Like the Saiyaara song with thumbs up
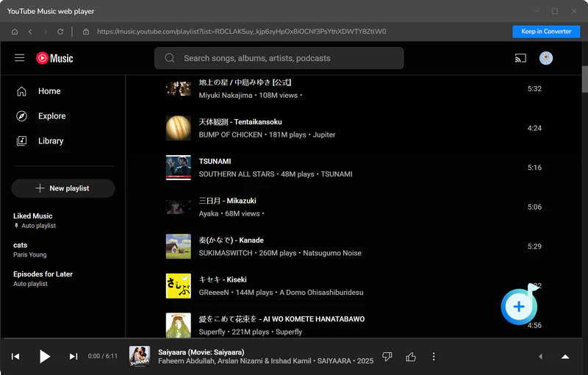This screenshot has width=588, height=375. point(411,357)
